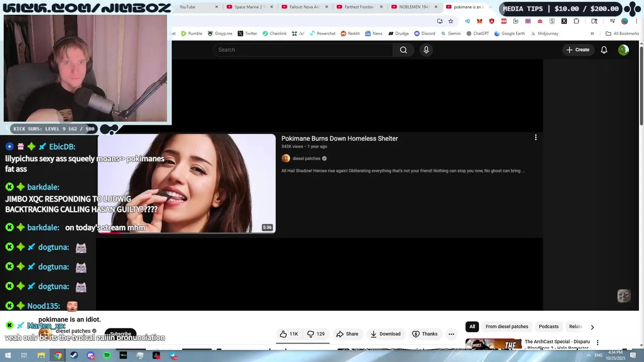Switch to the first YouTube browser tab
This screenshot has width=644, height=362.
tap(196, 7)
